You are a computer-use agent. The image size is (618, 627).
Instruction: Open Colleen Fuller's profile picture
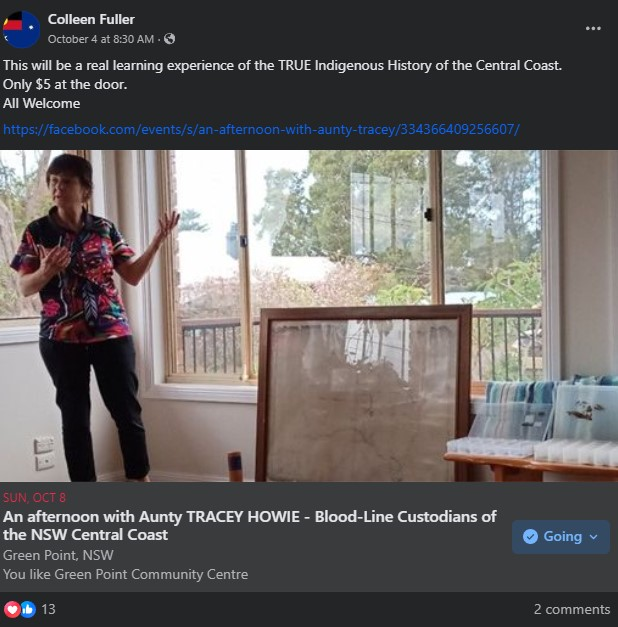[22, 29]
